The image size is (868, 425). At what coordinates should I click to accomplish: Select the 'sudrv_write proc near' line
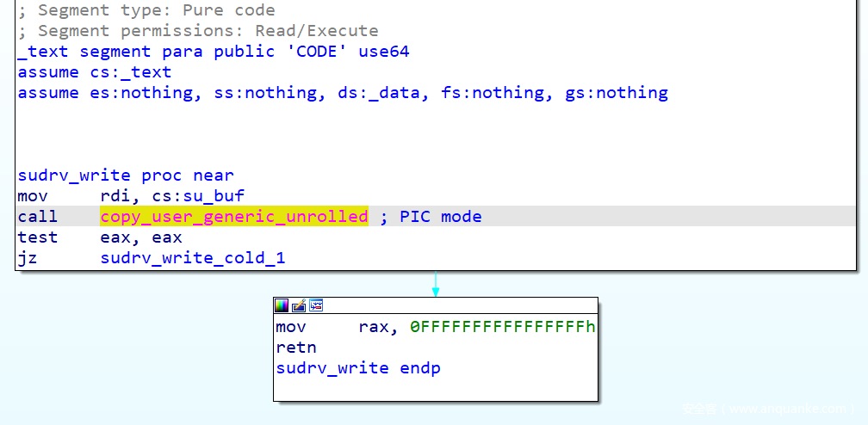tap(126, 176)
